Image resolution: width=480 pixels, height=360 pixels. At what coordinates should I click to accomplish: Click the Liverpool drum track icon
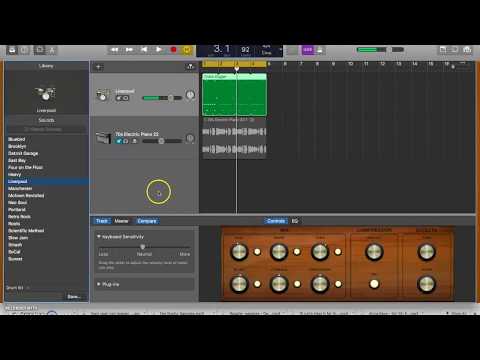point(102,95)
